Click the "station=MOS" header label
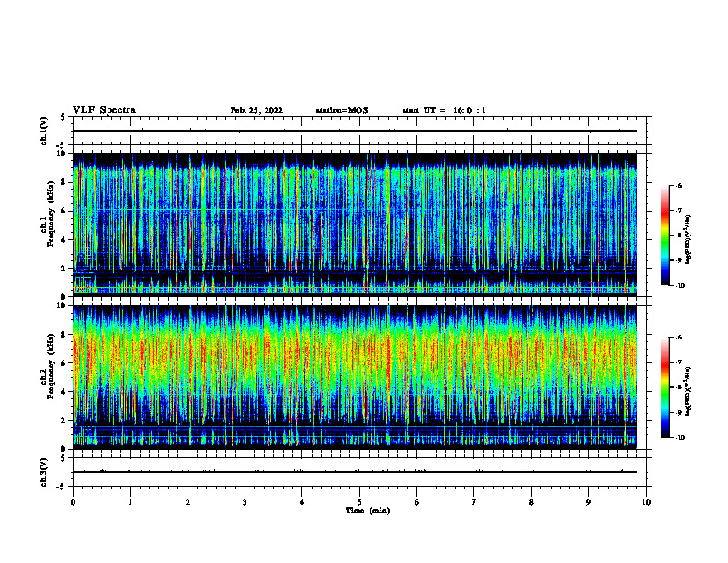The height and width of the screenshot is (563, 728). point(342,110)
